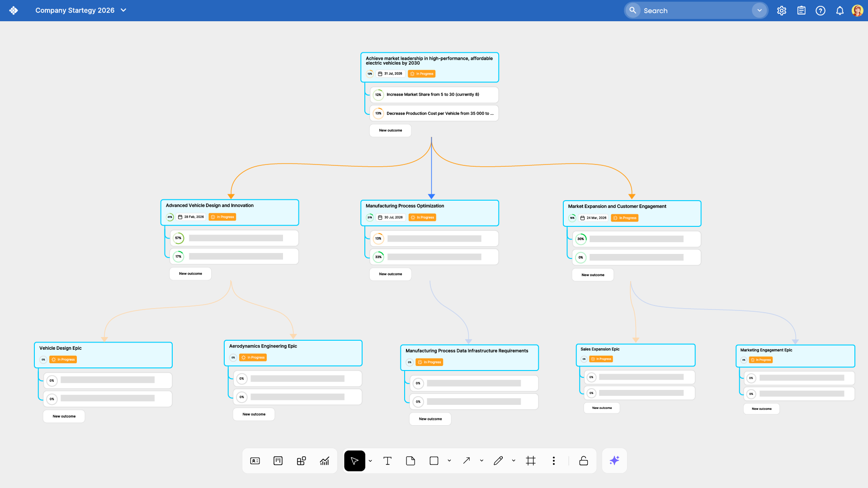
Task: Select the sticky note tool
Action: (x=410, y=461)
